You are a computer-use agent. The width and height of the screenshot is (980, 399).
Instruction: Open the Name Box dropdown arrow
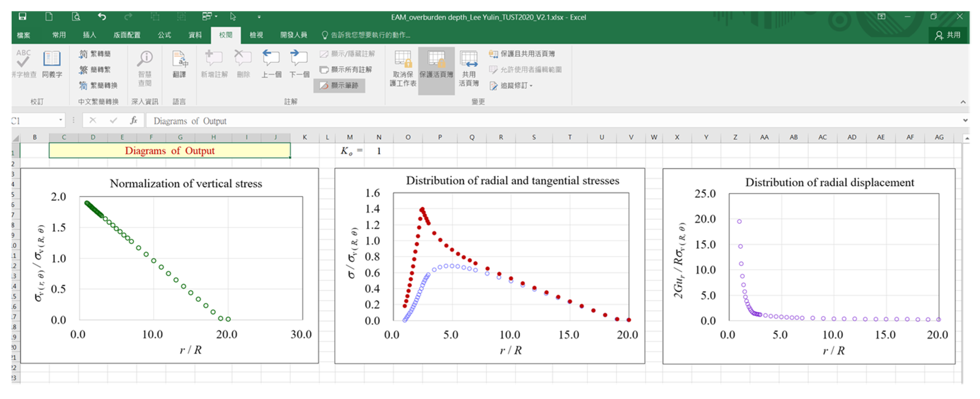[x=61, y=120]
